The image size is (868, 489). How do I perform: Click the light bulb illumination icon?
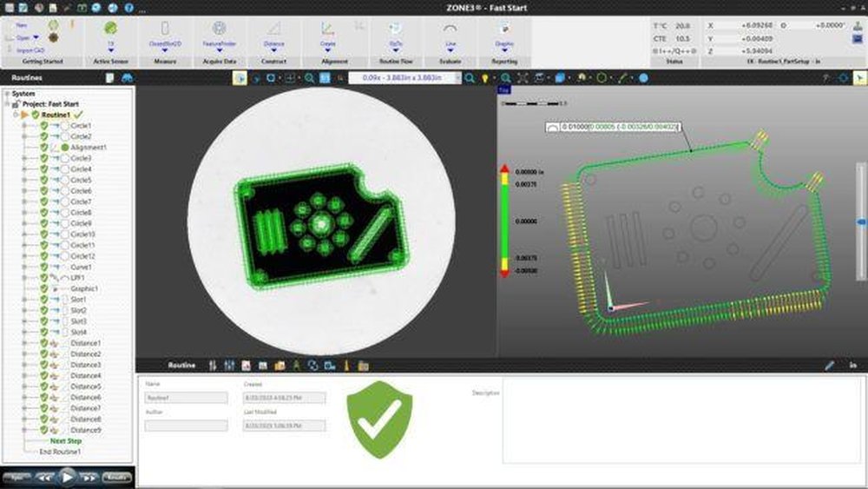click(x=485, y=78)
